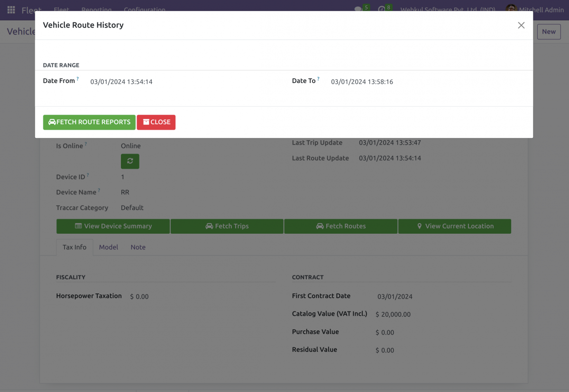The image size is (569, 392).
Task: Click the green refresh online status icon
Action: click(x=130, y=161)
